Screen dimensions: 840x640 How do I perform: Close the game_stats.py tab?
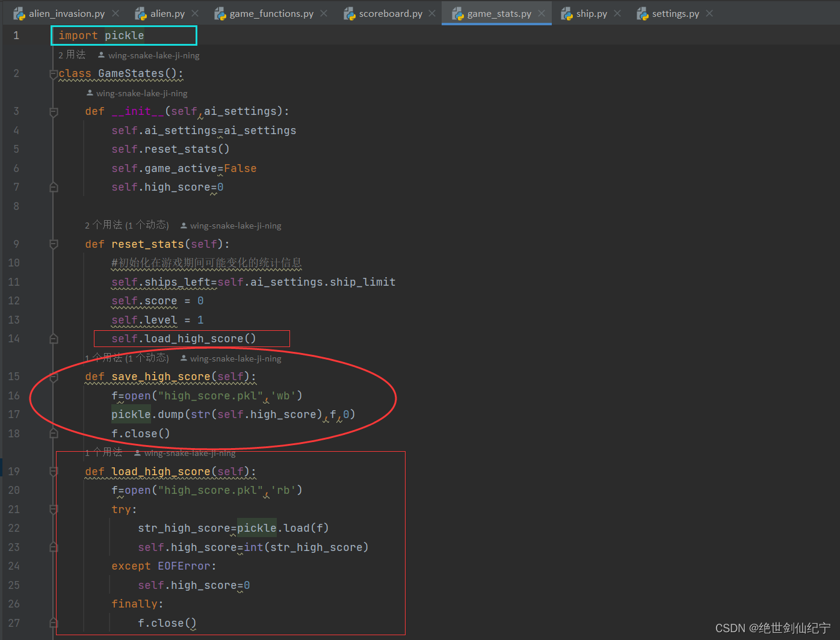542,13
